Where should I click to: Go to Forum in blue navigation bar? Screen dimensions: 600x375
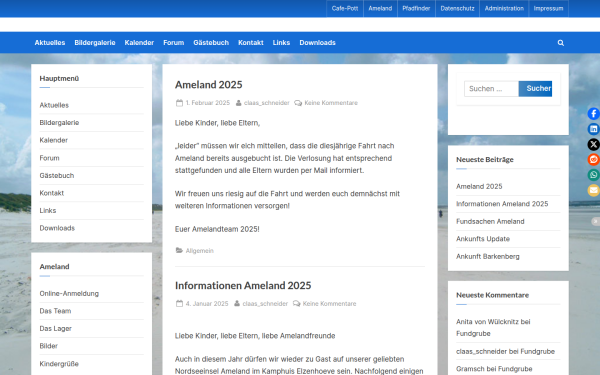[x=173, y=42]
